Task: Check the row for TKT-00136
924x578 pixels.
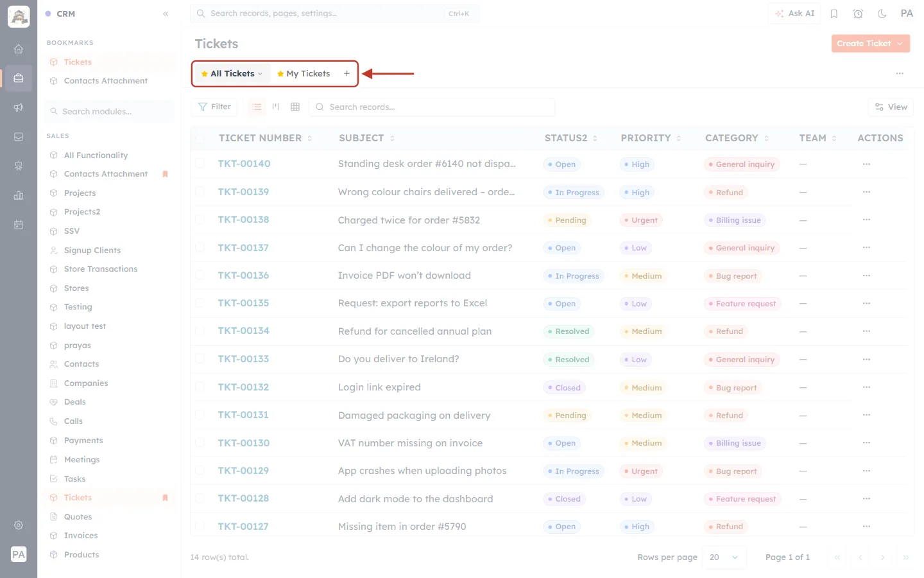Action: pyautogui.click(x=200, y=275)
